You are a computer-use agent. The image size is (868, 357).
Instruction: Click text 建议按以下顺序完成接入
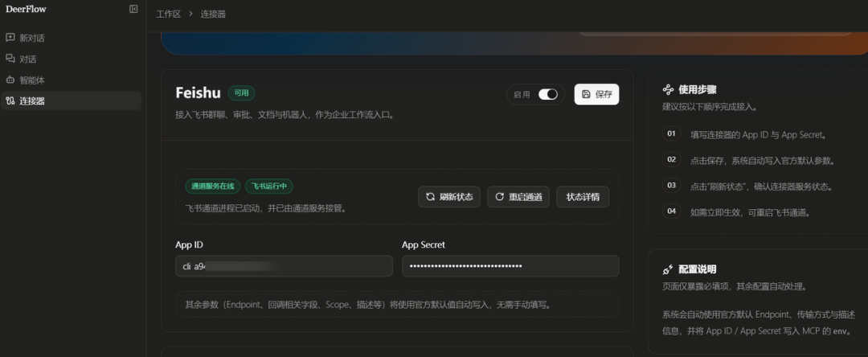pyautogui.click(x=709, y=106)
